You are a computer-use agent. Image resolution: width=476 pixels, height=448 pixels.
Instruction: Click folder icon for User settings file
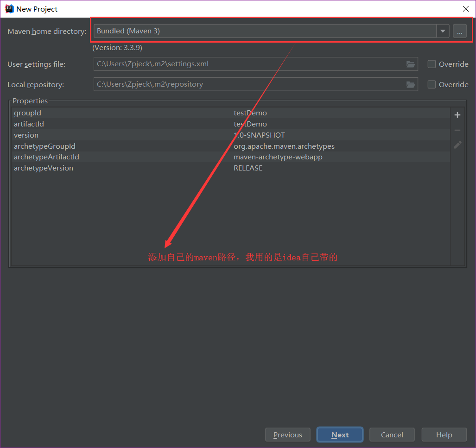click(x=411, y=64)
